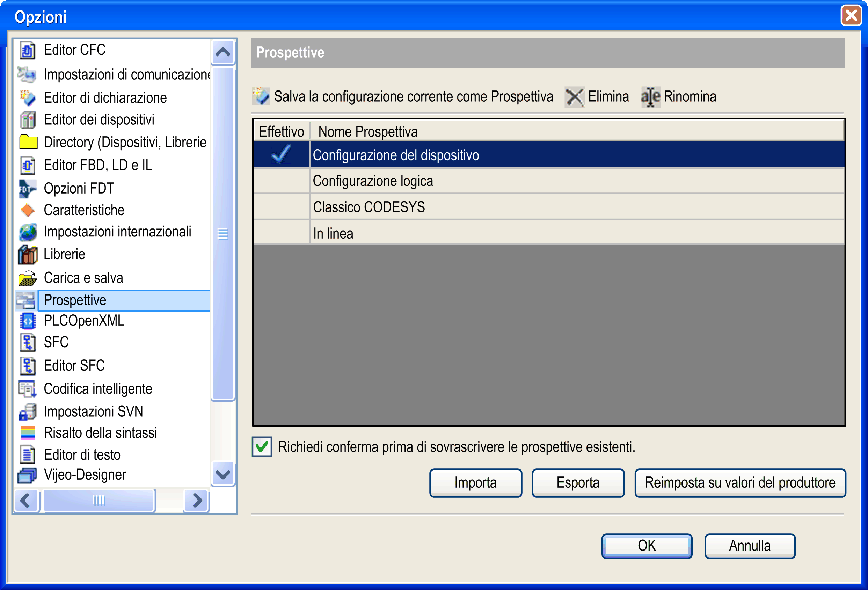Click the vertical scrollbar thumb in the list
Image resolution: width=868 pixels, height=590 pixels.
tap(223, 234)
